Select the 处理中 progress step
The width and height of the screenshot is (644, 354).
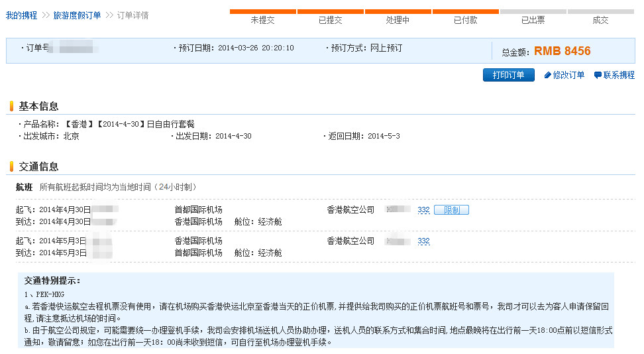point(398,20)
